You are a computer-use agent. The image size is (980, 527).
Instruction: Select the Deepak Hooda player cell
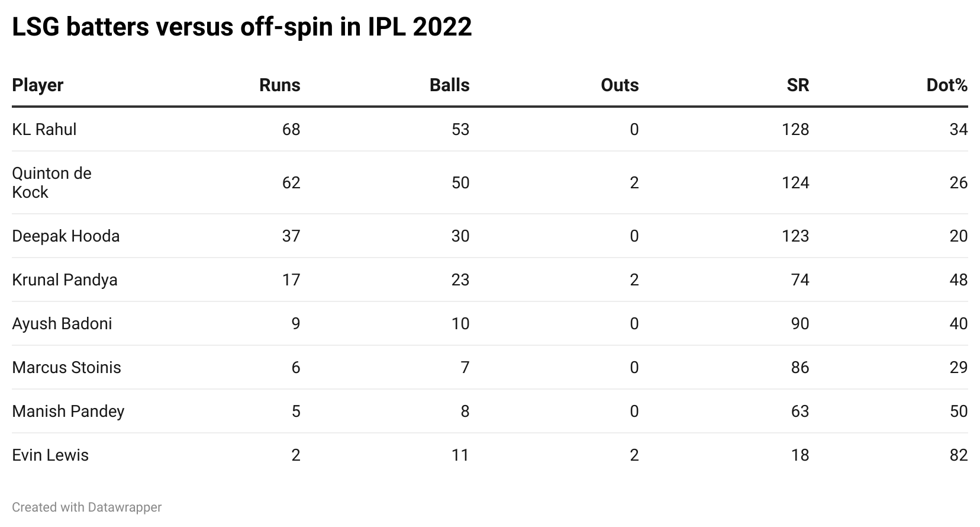coord(66,236)
